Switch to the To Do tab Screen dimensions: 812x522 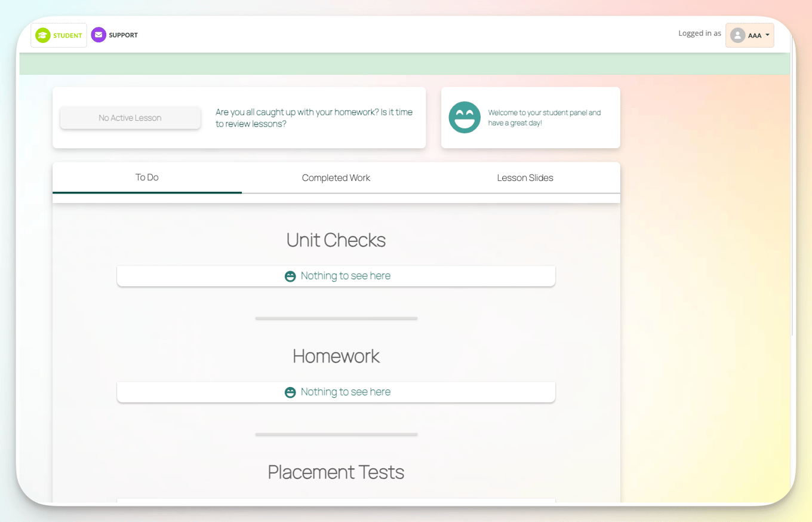[x=147, y=177]
